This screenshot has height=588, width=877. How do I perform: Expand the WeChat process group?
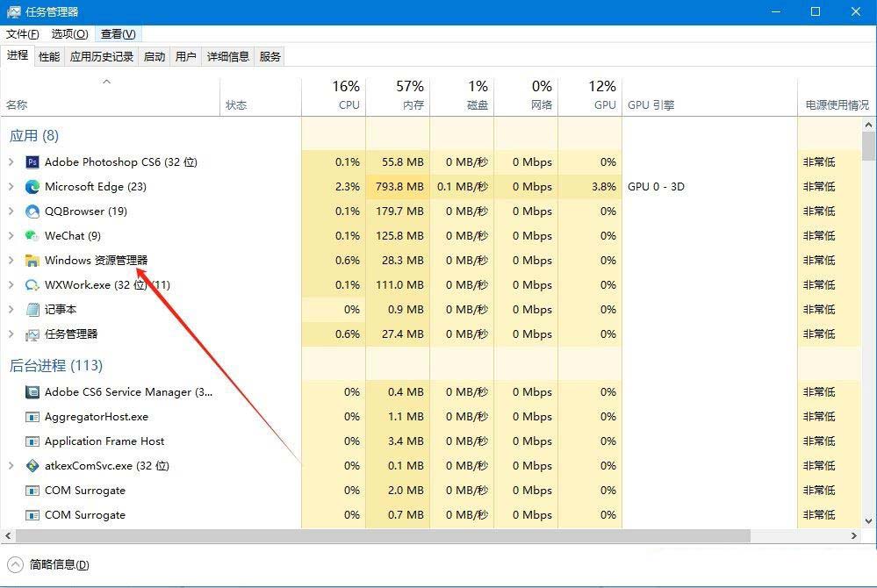11,236
